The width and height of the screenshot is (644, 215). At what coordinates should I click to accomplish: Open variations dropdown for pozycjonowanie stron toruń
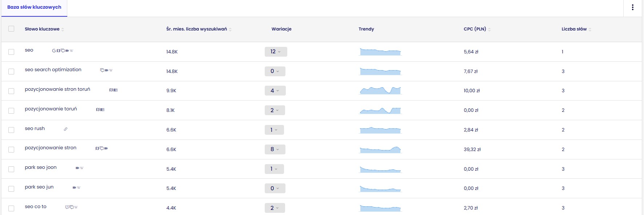click(275, 91)
